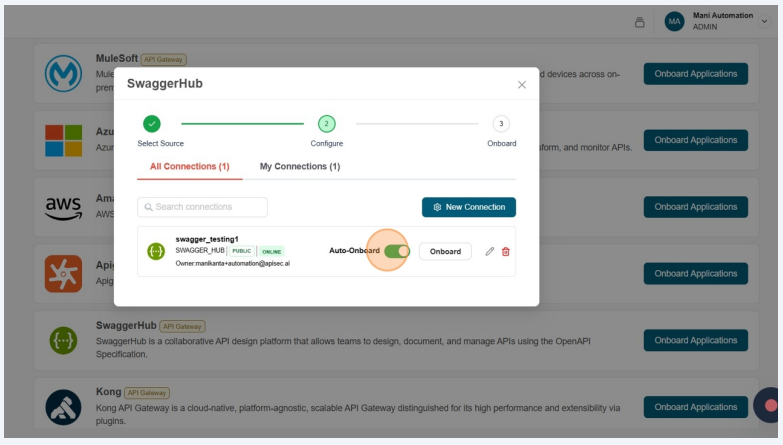Screen dimensions: 783x445
Task: Click the MuleSoft logo icon
Action: [63, 73]
